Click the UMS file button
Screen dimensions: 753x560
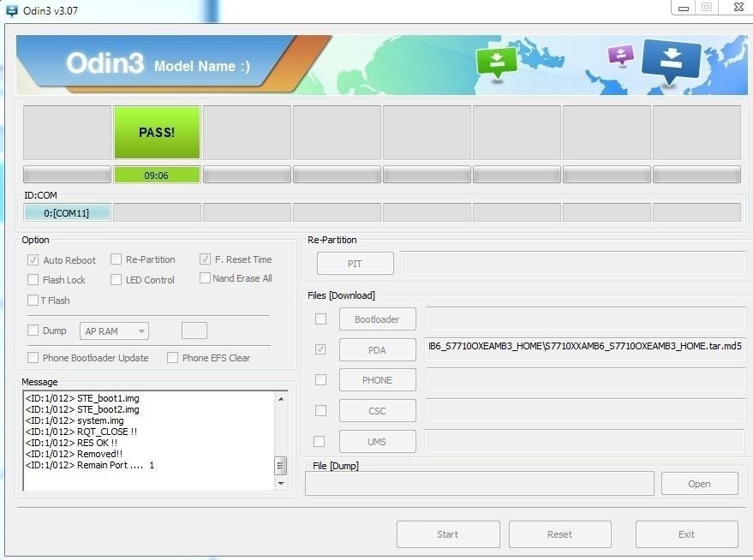tap(377, 442)
